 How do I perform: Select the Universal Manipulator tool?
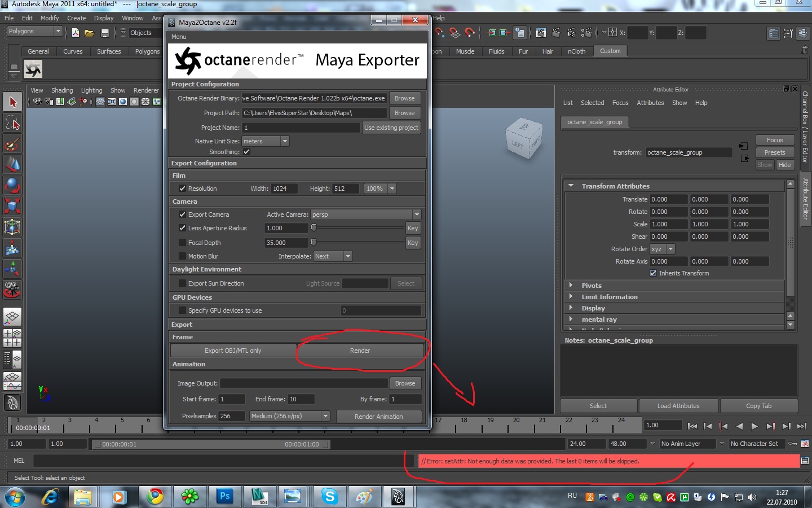click(x=12, y=227)
